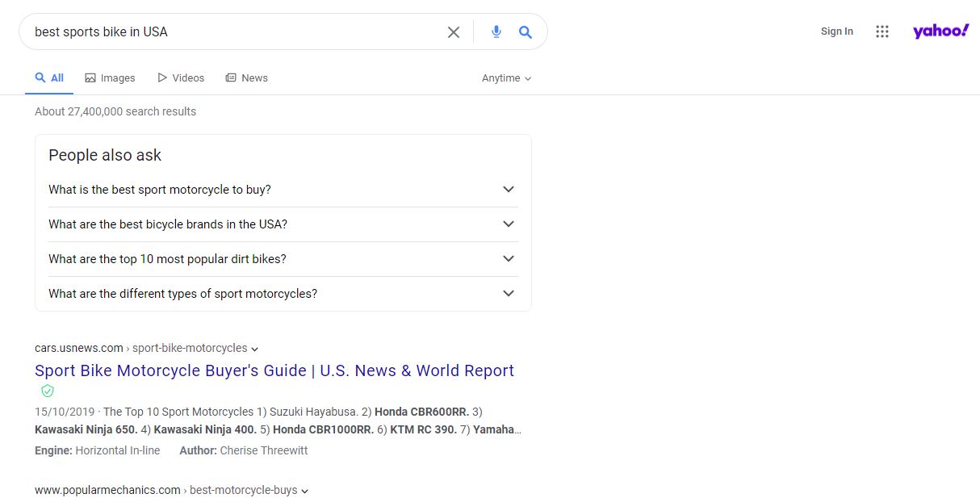The height and width of the screenshot is (498, 980).
Task: Click the 'Engine: Horizontal In-line' text
Action: pyautogui.click(x=98, y=450)
